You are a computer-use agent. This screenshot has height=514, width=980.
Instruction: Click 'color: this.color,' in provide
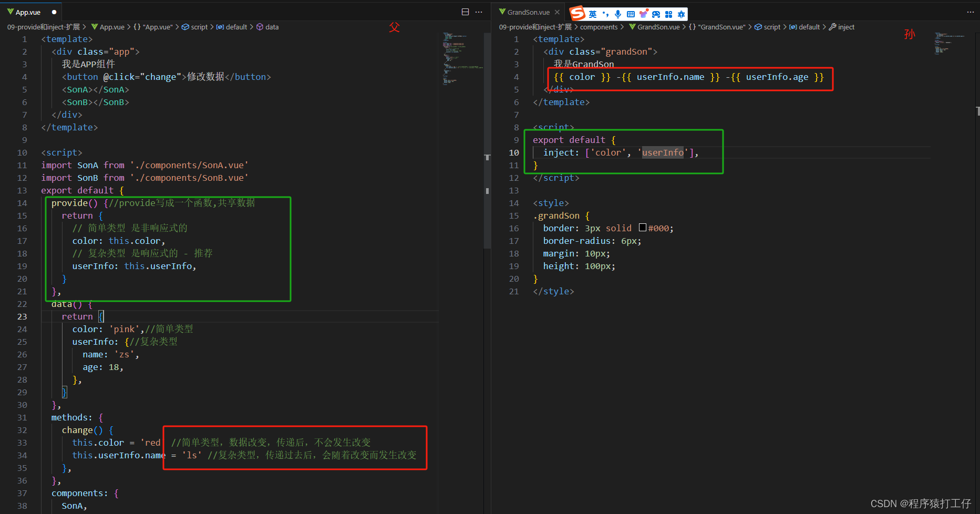(x=119, y=241)
